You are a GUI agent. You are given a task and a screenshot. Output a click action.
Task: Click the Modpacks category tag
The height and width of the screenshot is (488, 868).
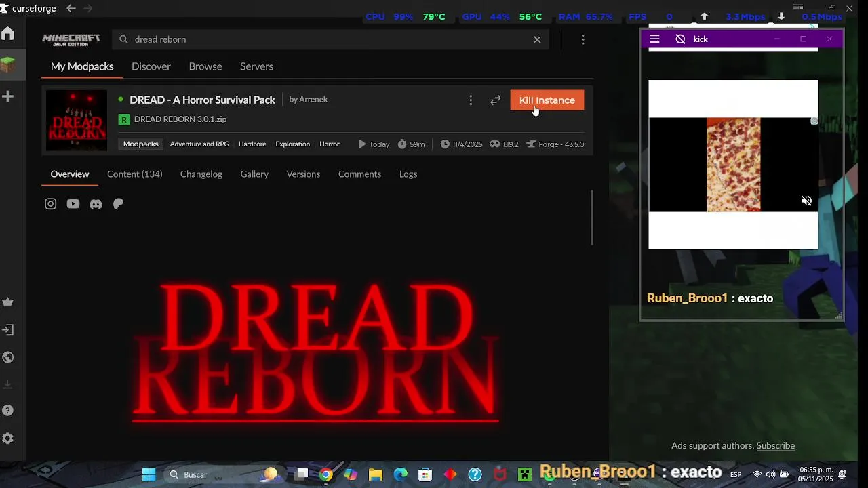(141, 144)
